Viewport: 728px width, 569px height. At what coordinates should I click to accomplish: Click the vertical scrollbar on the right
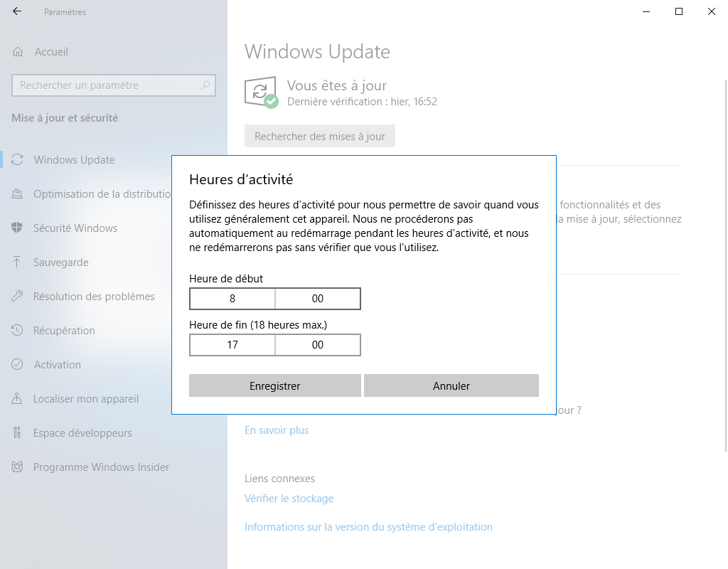click(725, 265)
